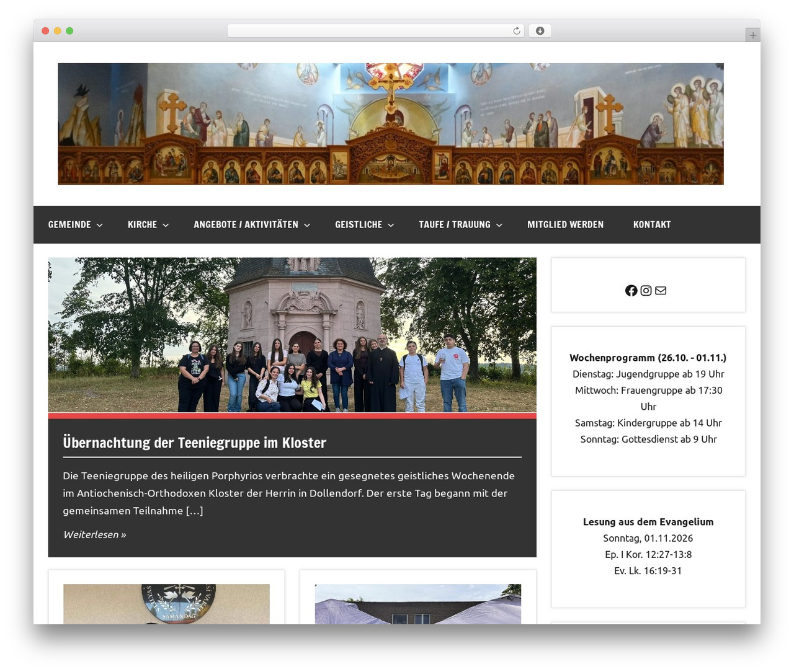
Task: Open the Instagram social icon
Action: [x=646, y=290]
